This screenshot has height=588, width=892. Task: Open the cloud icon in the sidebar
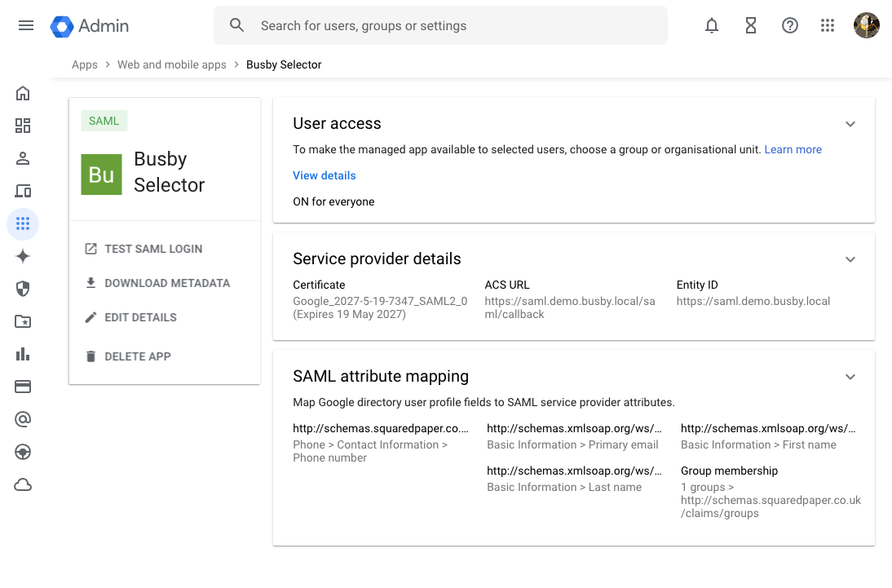pyautogui.click(x=23, y=485)
